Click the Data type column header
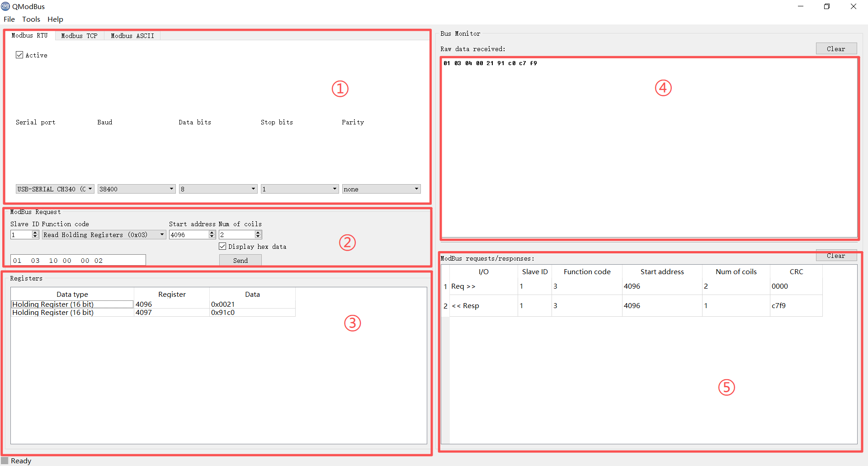The height and width of the screenshot is (466, 868). pos(72,294)
